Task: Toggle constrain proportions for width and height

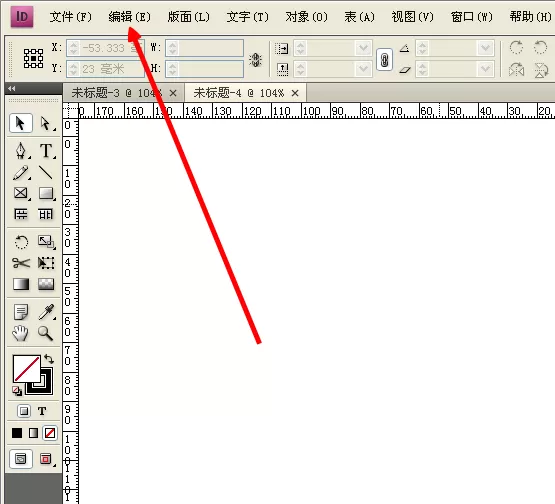Action: coord(255,59)
